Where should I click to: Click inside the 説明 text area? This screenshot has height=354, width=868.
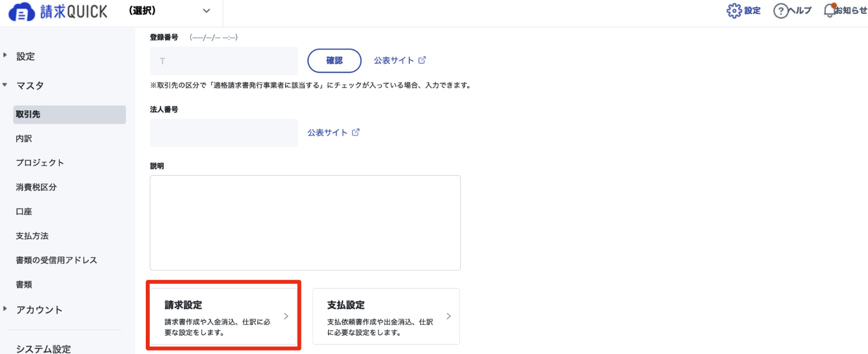pos(305,223)
